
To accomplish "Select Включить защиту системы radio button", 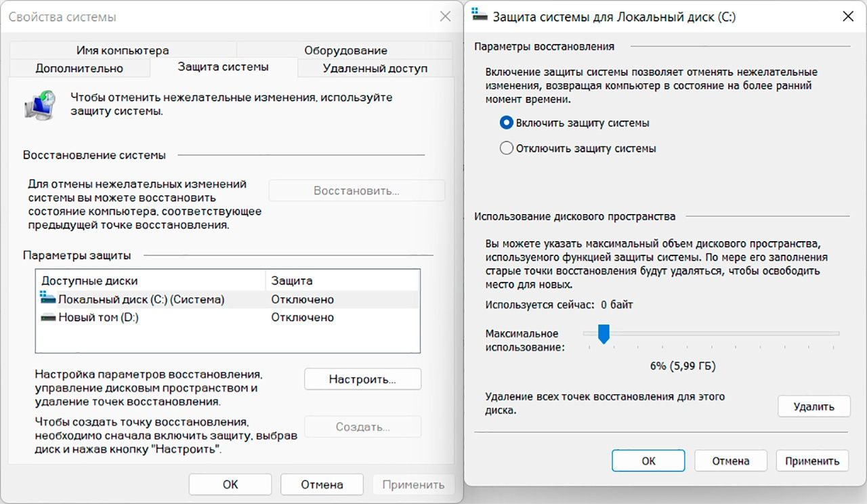I will pyautogui.click(x=506, y=123).
